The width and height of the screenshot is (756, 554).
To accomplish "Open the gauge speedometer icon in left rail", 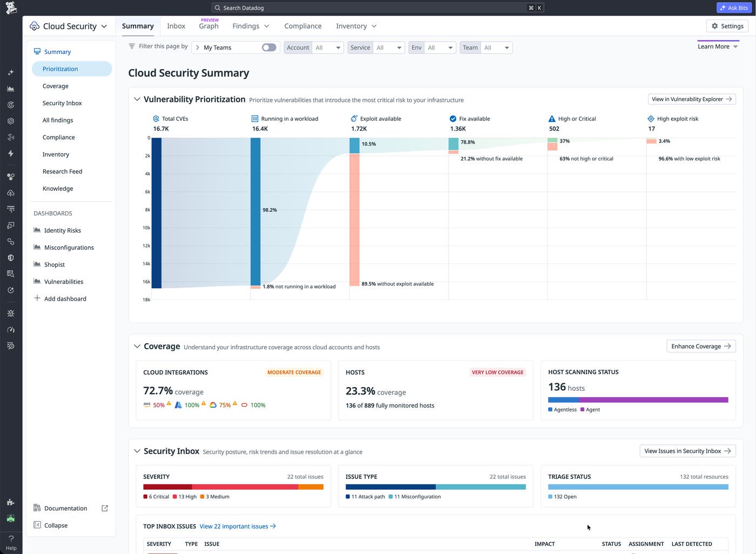I will click(11, 329).
